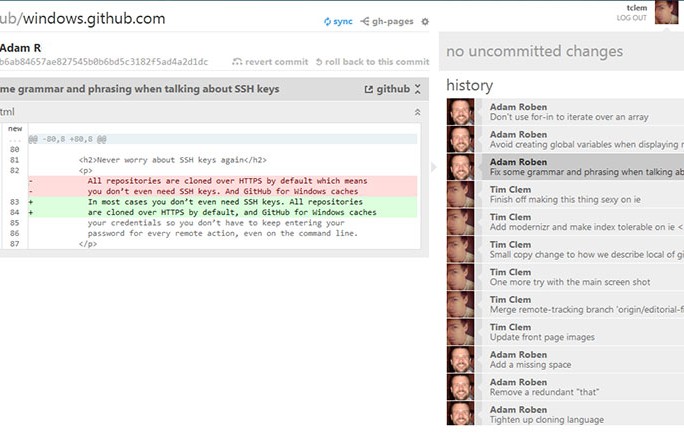The width and height of the screenshot is (684, 441).
Task: Click the 'new' line-number column header
Action: click(15, 129)
